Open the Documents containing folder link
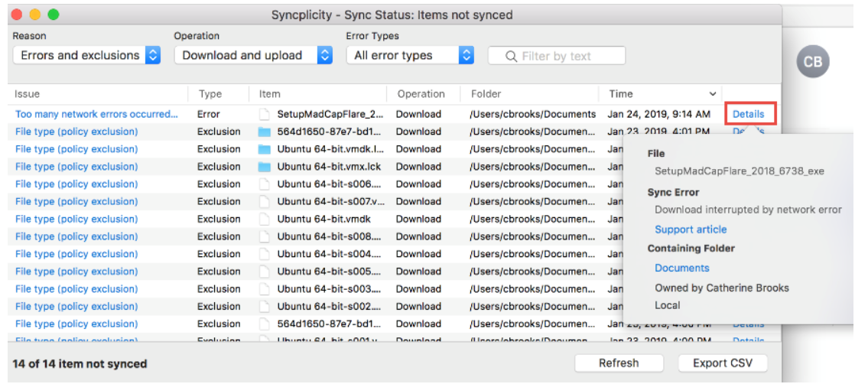Screen dimensions: 868x384 682,268
